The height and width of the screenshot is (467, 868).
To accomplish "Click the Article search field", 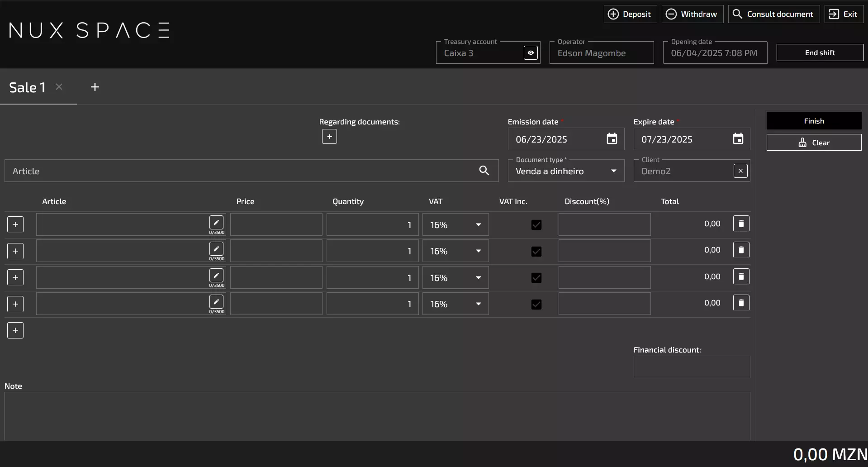I will click(x=251, y=171).
